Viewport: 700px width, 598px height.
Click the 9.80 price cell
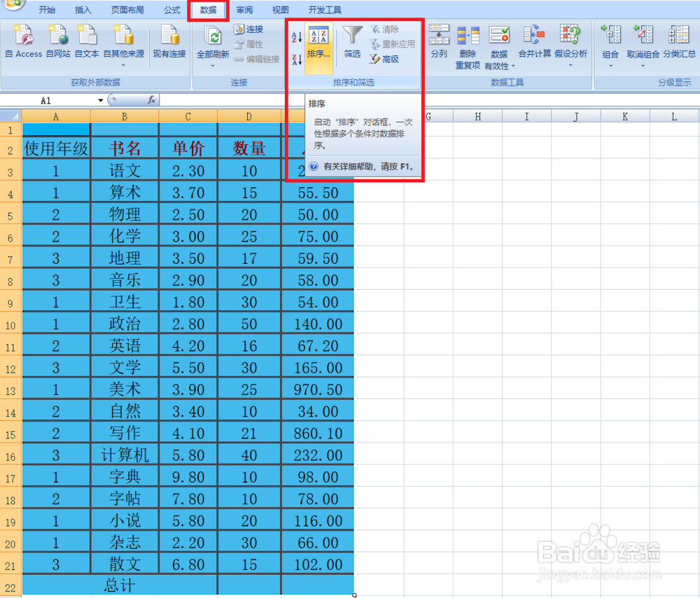pos(188,477)
